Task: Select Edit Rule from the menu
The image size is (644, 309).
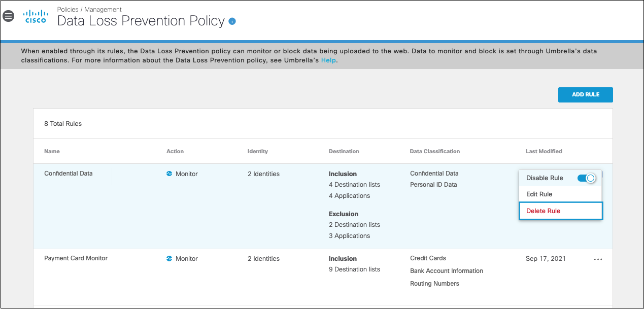Action: coord(539,194)
